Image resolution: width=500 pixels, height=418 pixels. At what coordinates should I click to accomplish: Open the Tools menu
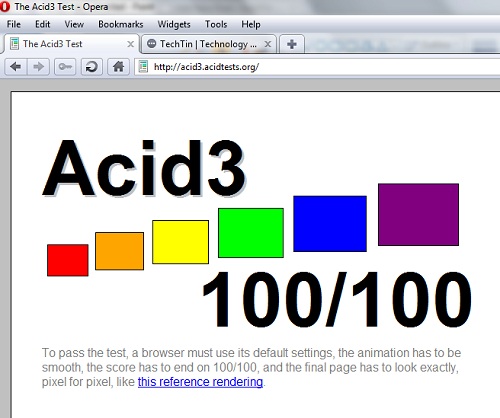pyautogui.click(x=216, y=24)
